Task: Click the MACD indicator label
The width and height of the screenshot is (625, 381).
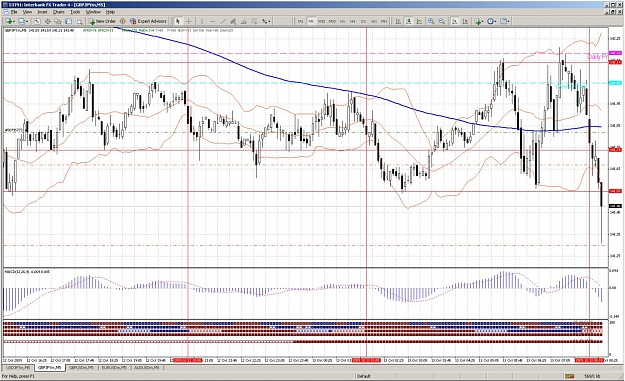Action: click(x=27, y=271)
